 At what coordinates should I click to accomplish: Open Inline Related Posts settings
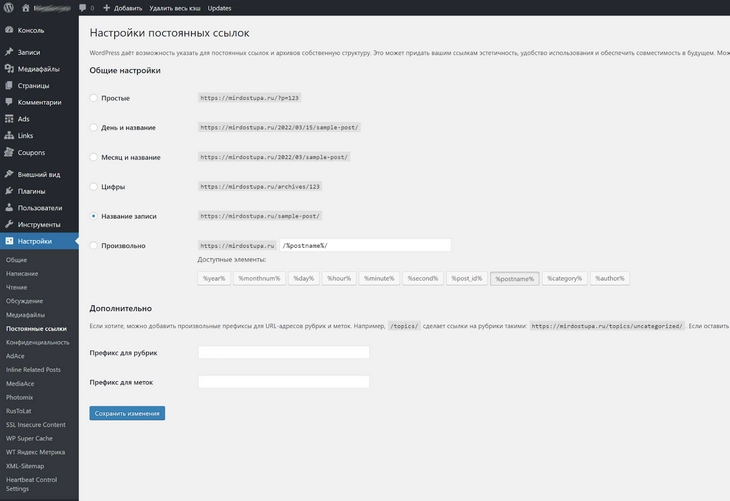coord(33,370)
